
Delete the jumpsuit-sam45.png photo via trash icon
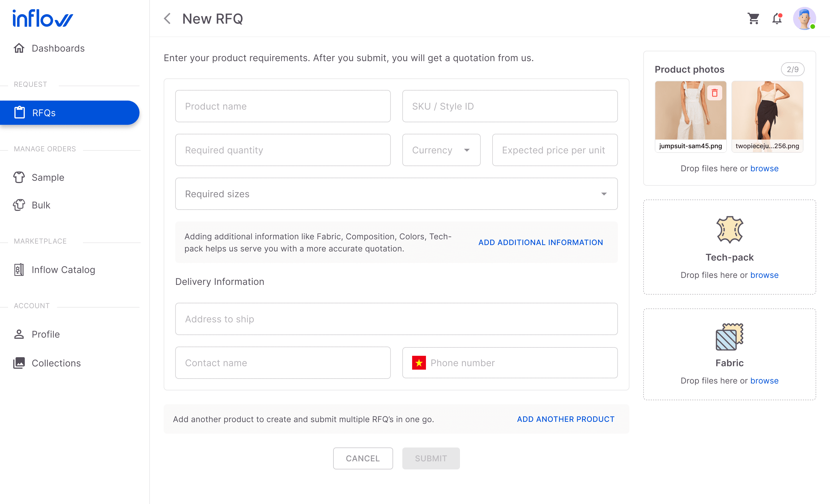point(714,93)
